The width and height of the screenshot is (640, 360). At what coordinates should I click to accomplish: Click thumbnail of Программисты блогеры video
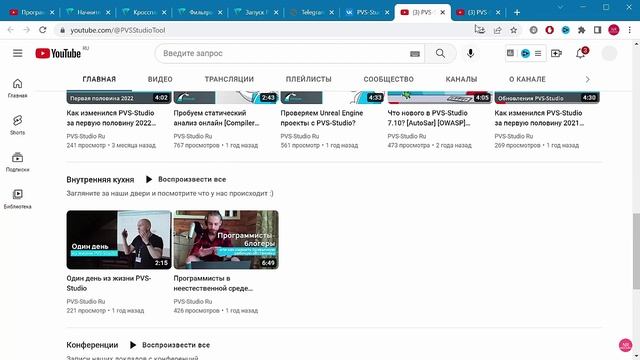click(x=226, y=240)
